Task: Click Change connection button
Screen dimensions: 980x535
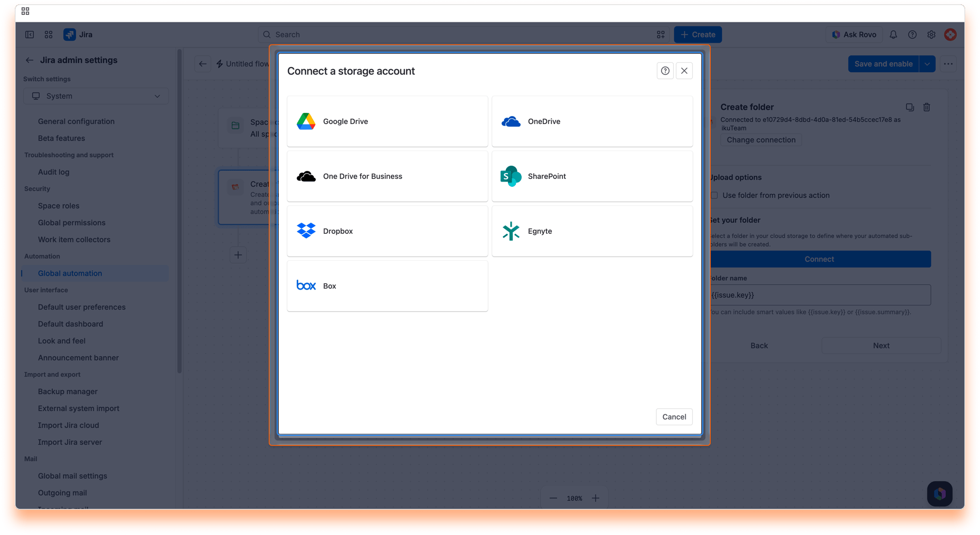Action: point(761,140)
